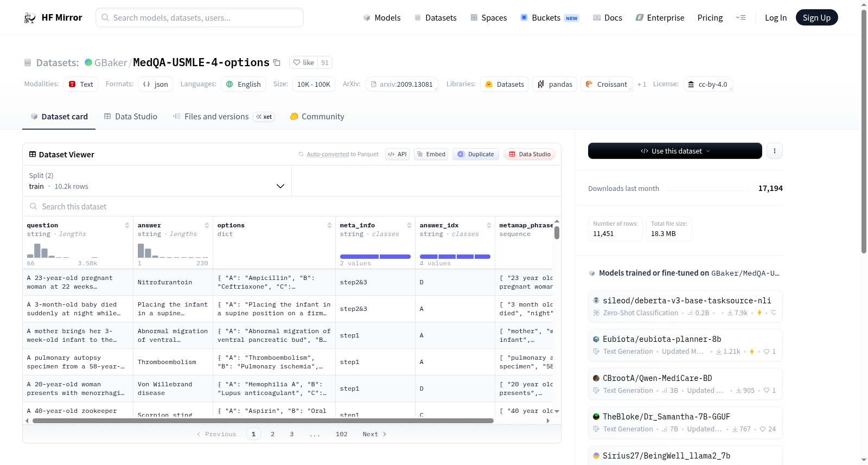Open Models in top navigation
The width and height of the screenshot is (868, 465).
click(382, 18)
